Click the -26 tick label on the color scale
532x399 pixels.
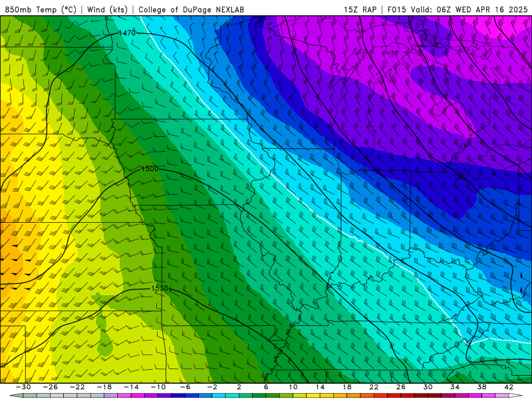51,387
